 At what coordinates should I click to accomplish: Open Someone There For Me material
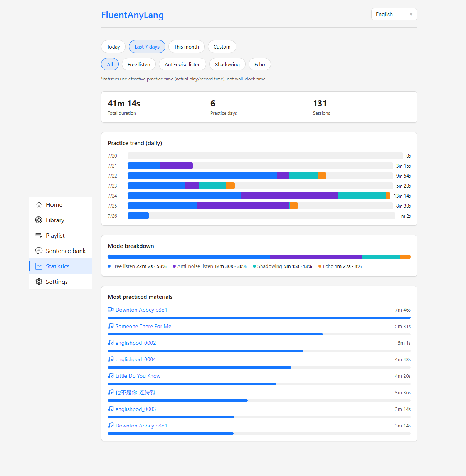143,326
